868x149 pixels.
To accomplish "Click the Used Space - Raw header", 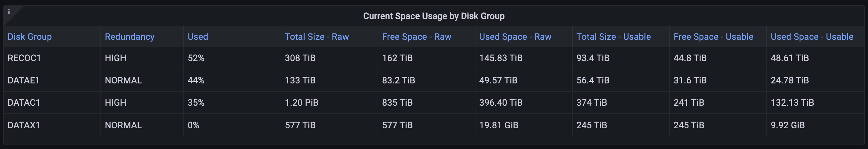I will coord(515,37).
